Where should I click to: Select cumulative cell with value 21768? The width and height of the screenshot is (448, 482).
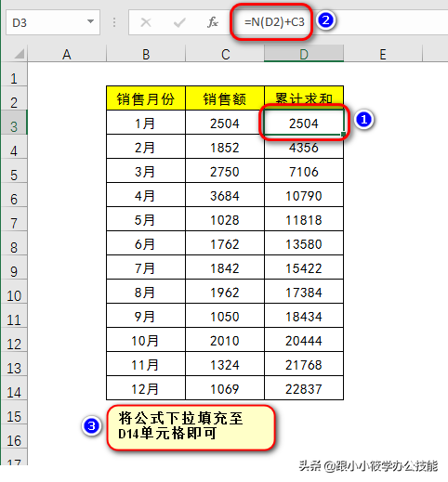pyautogui.click(x=304, y=364)
